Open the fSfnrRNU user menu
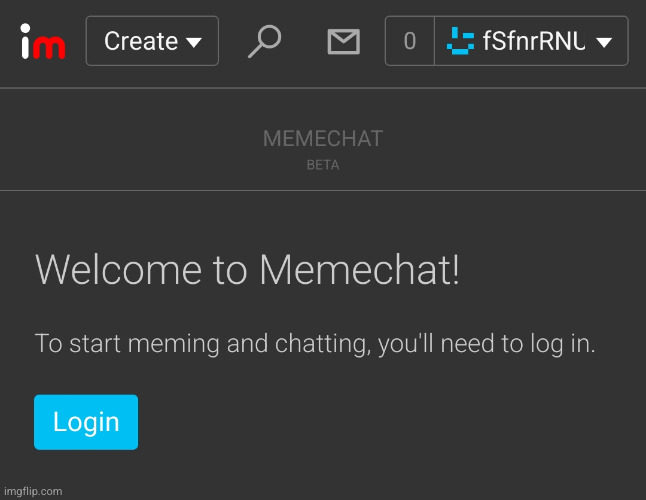646x500 pixels. [531, 41]
